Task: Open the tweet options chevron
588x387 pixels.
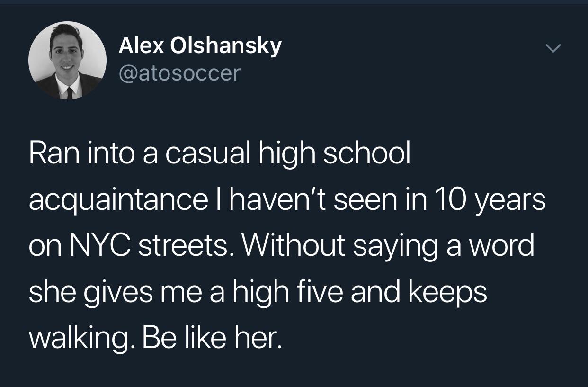Action: (552, 48)
